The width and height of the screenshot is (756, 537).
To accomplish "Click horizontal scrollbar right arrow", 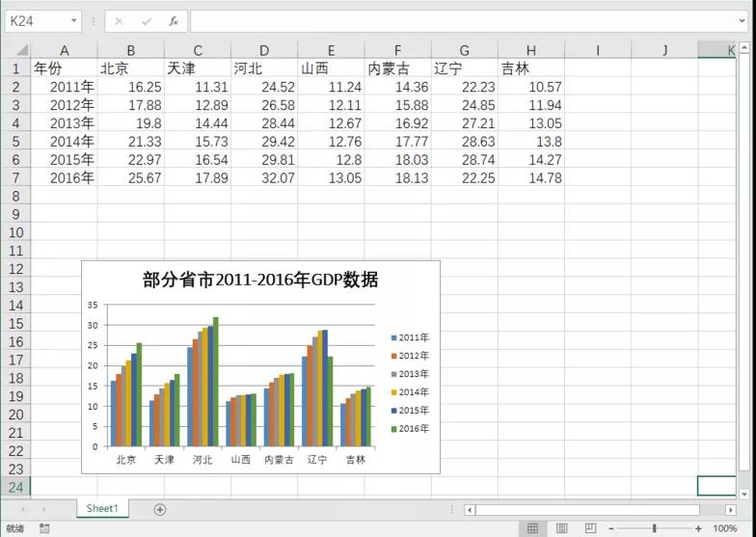I will [x=731, y=509].
